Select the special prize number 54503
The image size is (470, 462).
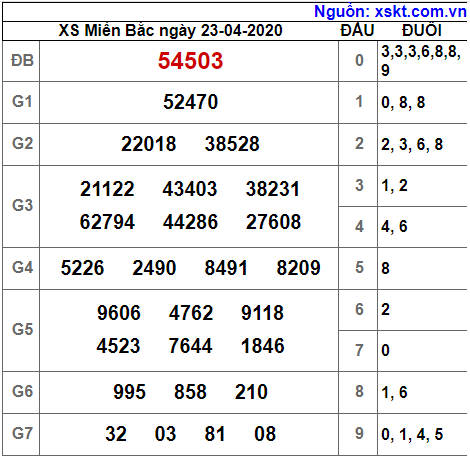coord(190,61)
